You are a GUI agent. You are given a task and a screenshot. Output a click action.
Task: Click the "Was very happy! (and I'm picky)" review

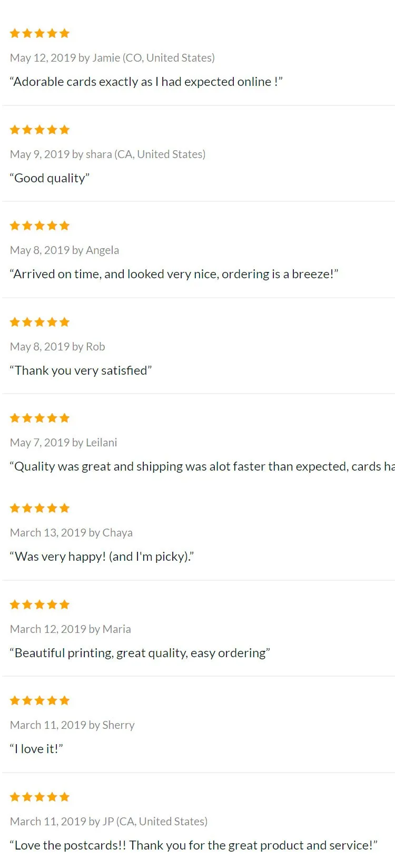coord(102,557)
